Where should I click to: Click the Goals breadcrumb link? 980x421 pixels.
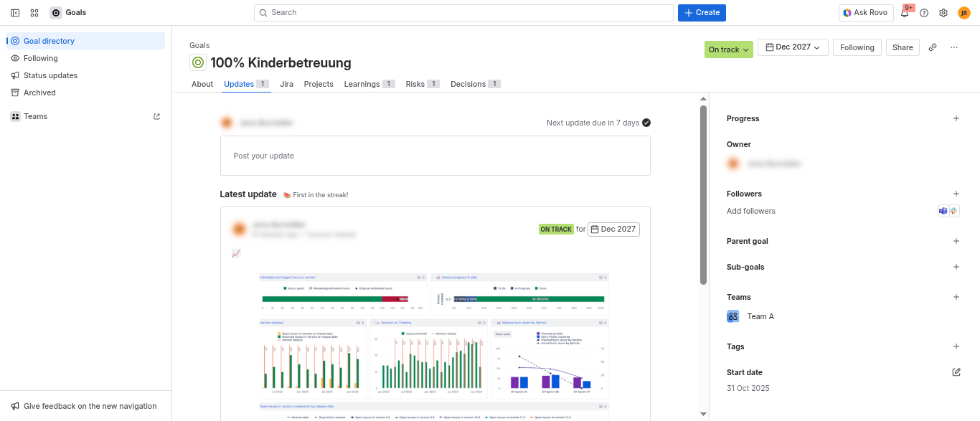(199, 45)
